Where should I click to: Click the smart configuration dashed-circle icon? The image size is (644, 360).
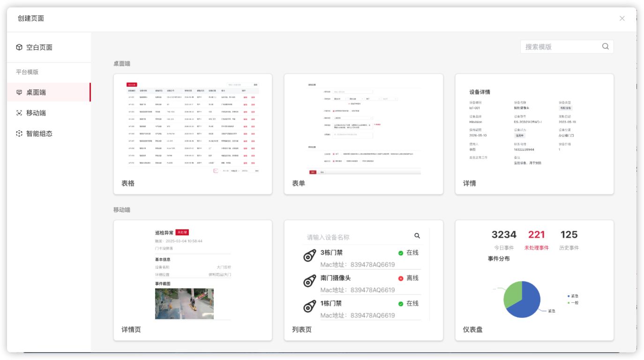[x=19, y=134]
